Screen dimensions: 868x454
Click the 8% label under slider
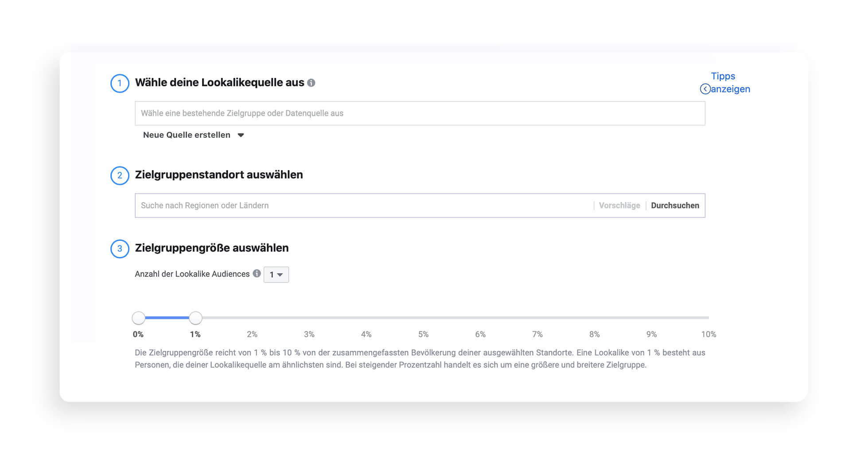click(x=595, y=334)
